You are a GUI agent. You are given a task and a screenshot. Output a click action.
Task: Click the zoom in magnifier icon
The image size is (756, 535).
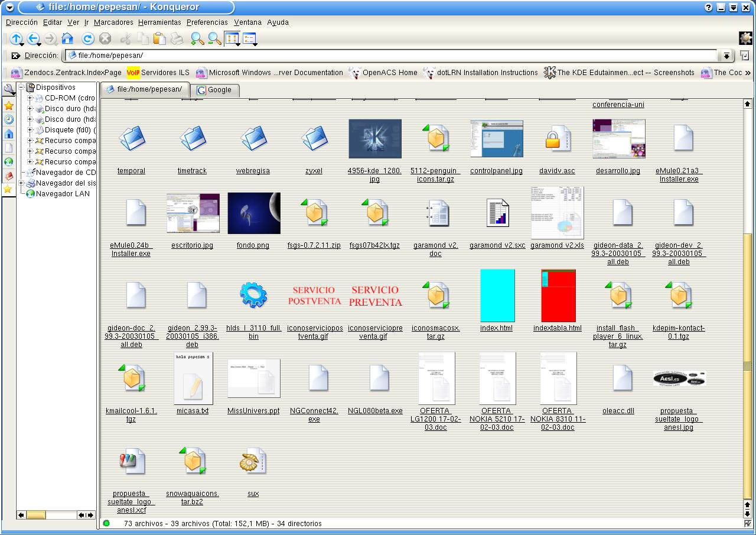pyautogui.click(x=197, y=39)
